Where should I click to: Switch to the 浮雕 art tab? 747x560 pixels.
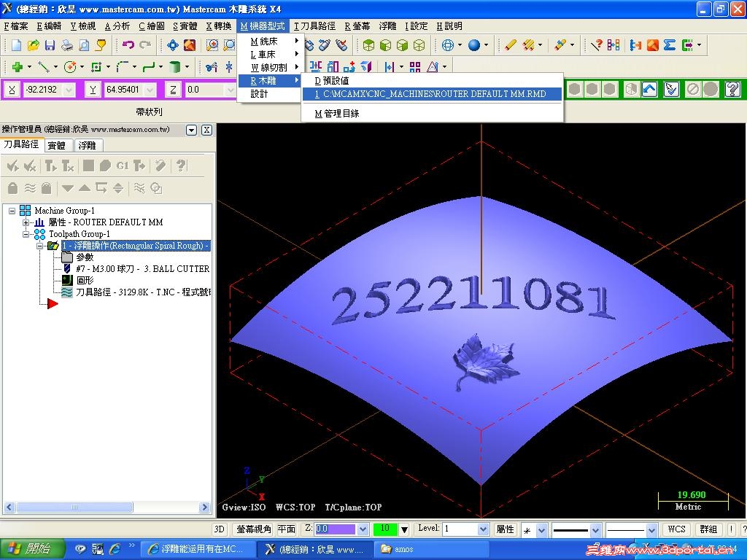(88, 145)
